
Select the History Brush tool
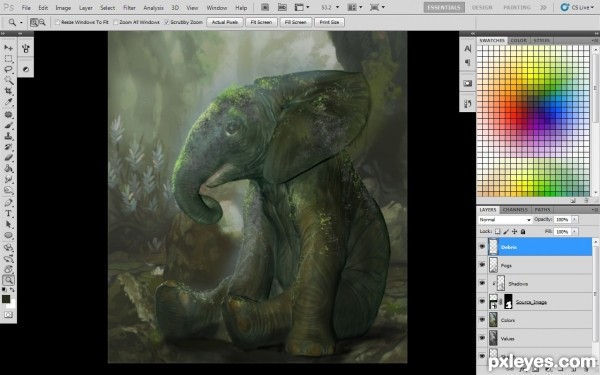tap(8, 147)
